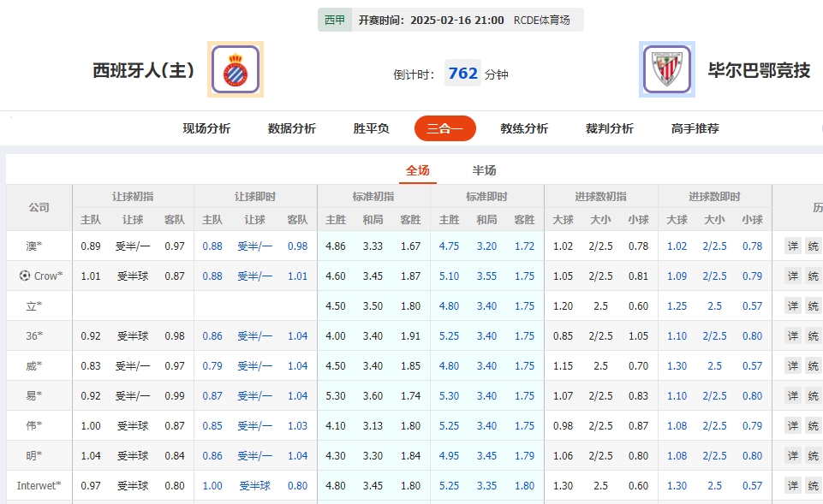Open the 三合一 analysis menu
The width and height of the screenshot is (823, 504).
pyautogui.click(x=444, y=128)
